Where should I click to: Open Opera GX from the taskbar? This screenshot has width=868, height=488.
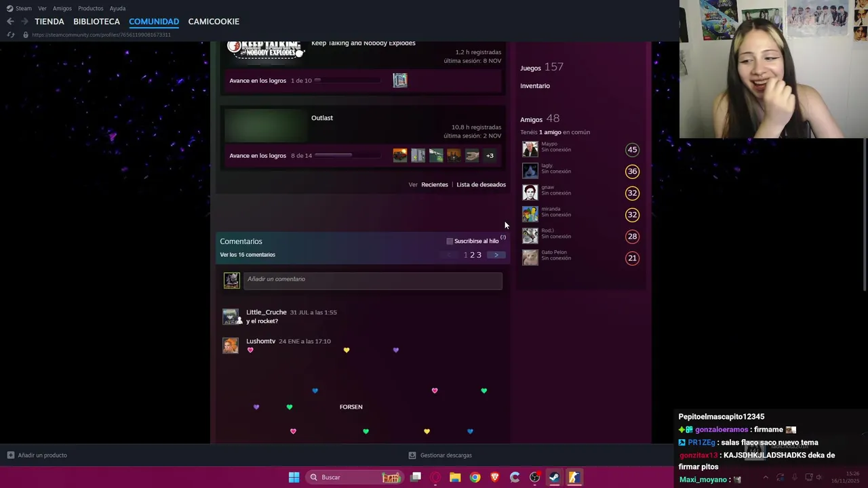(435, 477)
